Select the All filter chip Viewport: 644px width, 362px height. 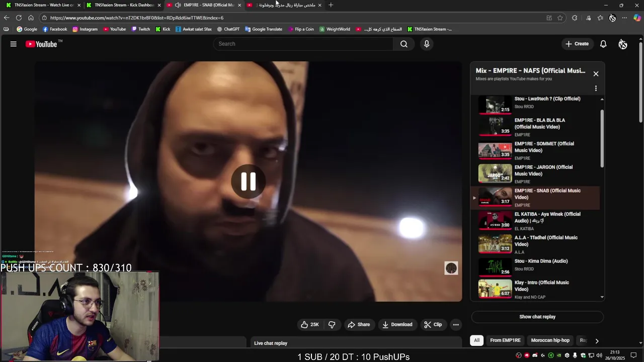[x=476, y=340]
